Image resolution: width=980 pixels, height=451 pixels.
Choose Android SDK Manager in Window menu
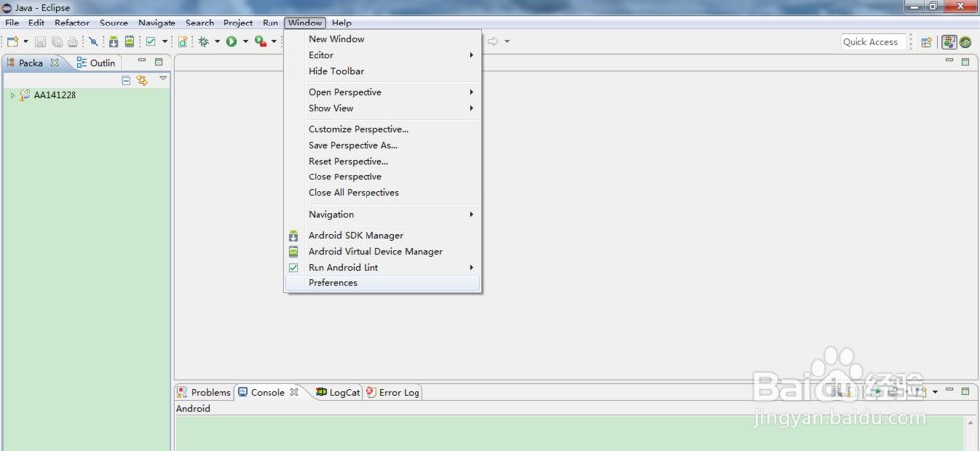pos(382,236)
